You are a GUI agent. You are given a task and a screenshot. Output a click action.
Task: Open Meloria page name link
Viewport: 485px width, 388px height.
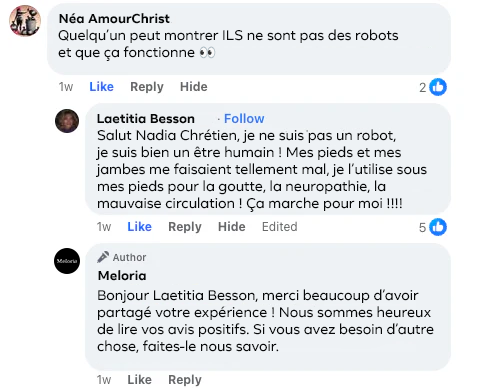(122, 276)
